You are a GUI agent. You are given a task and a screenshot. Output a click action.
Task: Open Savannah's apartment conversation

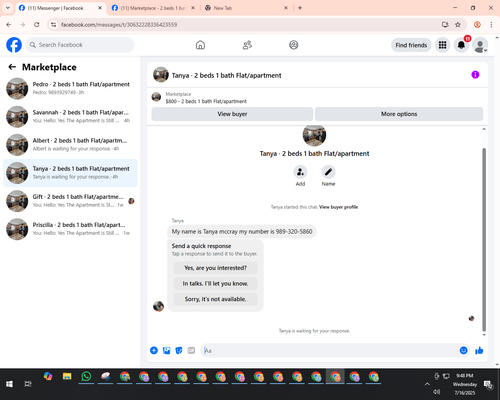click(70, 116)
